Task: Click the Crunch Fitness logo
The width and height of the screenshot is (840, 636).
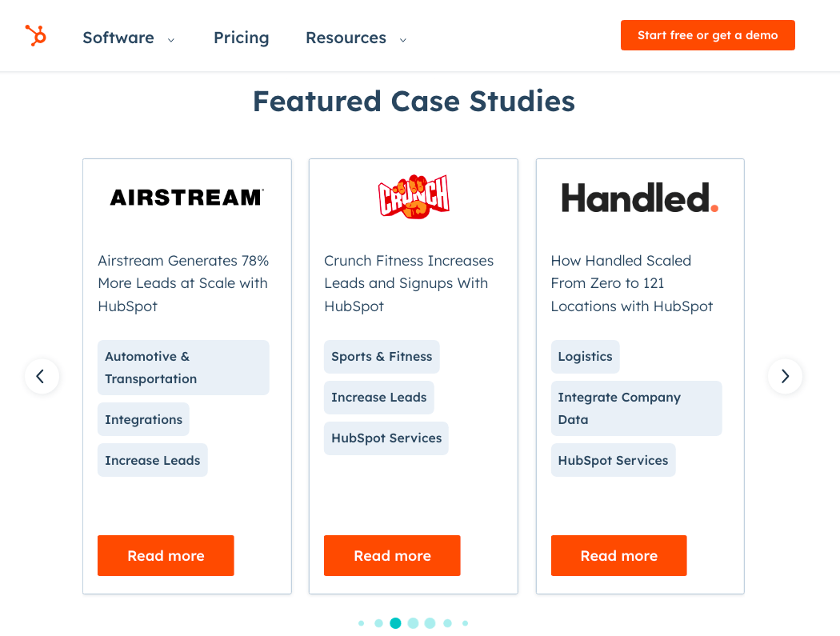Action: (414, 197)
